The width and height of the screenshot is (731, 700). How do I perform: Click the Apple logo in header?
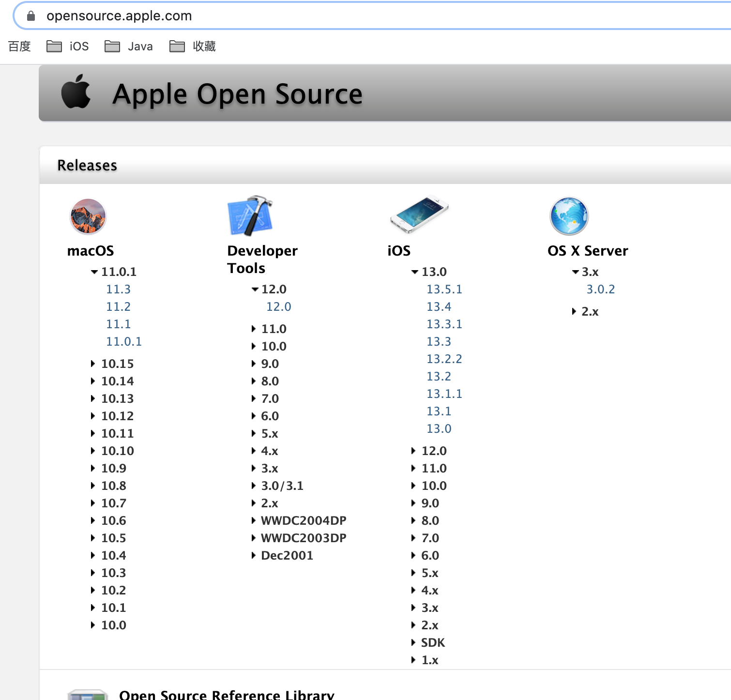pos(76,91)
